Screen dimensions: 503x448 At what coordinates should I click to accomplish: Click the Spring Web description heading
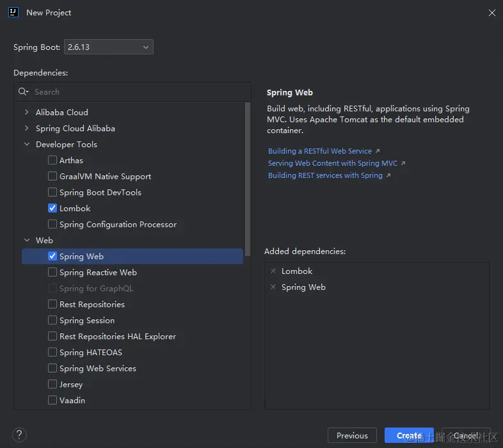pos(290,92)
